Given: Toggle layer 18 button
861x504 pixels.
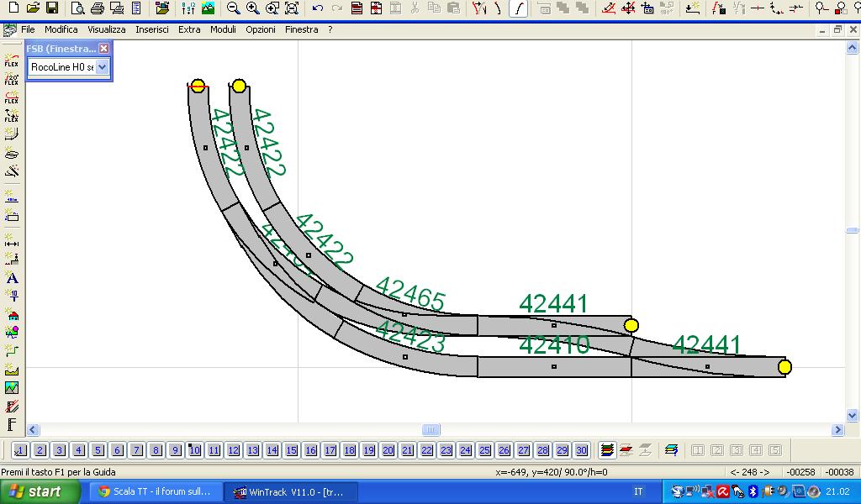Looking at the screenshot, I should (x=349, y=450).
